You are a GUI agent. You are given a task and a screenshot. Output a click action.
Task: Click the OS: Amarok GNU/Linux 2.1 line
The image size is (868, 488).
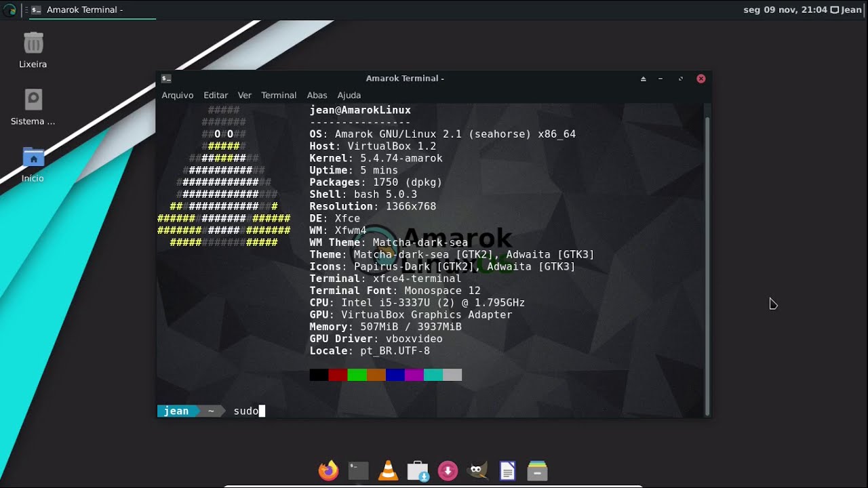click(x=442, y=134)
